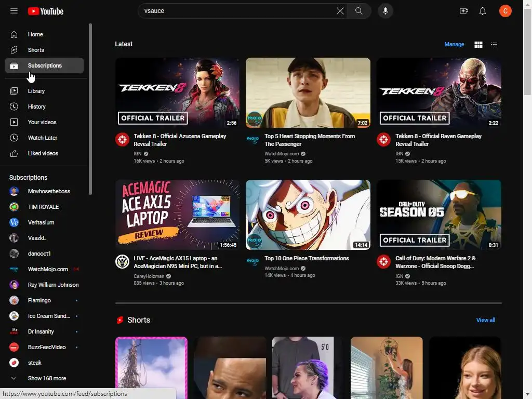This screenshot has width=532, height=399.
Task: Open Ice Cream Sandwich channel
Action: (45, 316)
